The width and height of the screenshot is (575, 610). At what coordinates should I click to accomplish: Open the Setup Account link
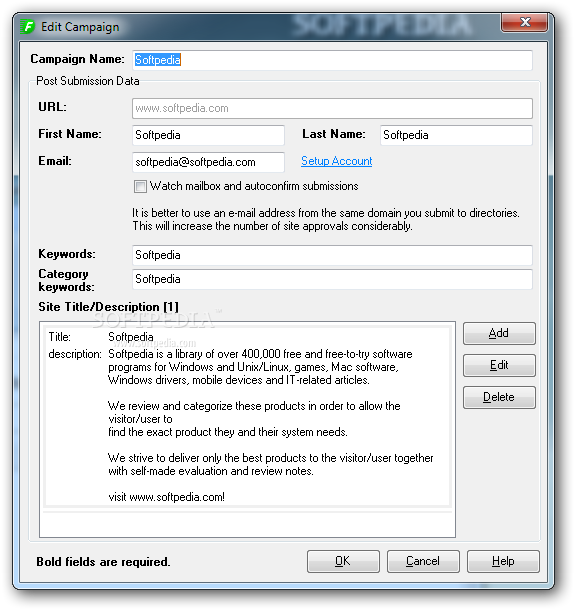coord(337,161)
